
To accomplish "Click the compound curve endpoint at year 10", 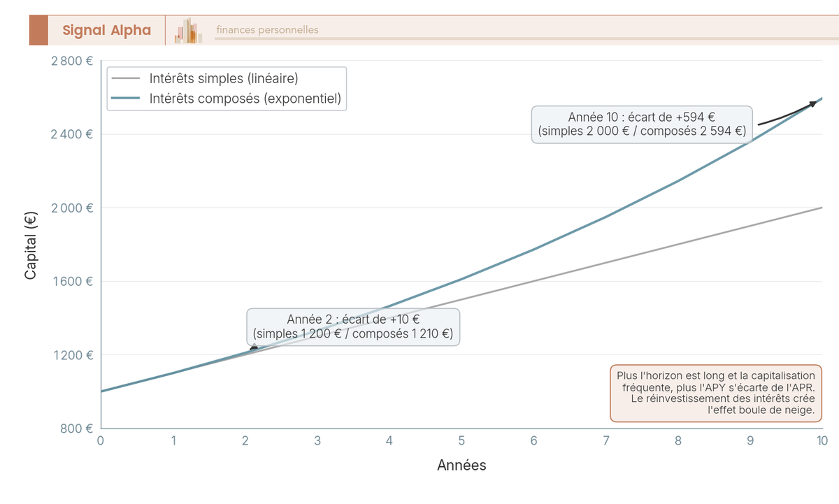I will click(822, 99).
